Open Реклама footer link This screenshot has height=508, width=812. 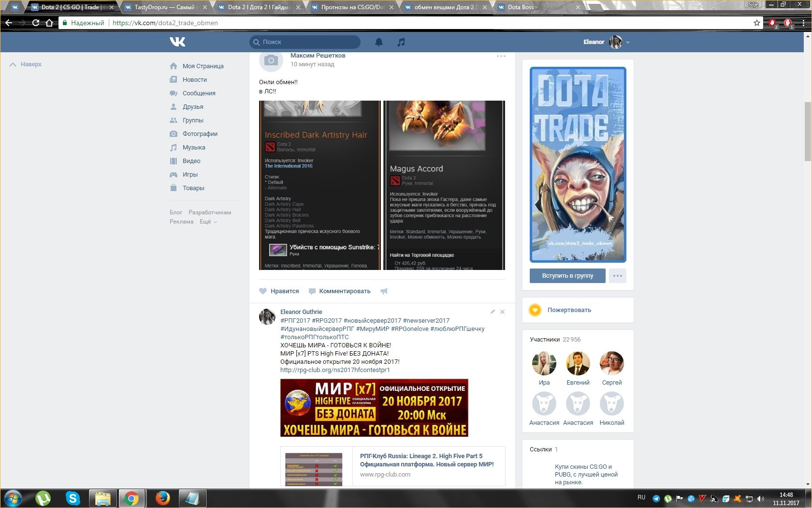pos(181,222)
